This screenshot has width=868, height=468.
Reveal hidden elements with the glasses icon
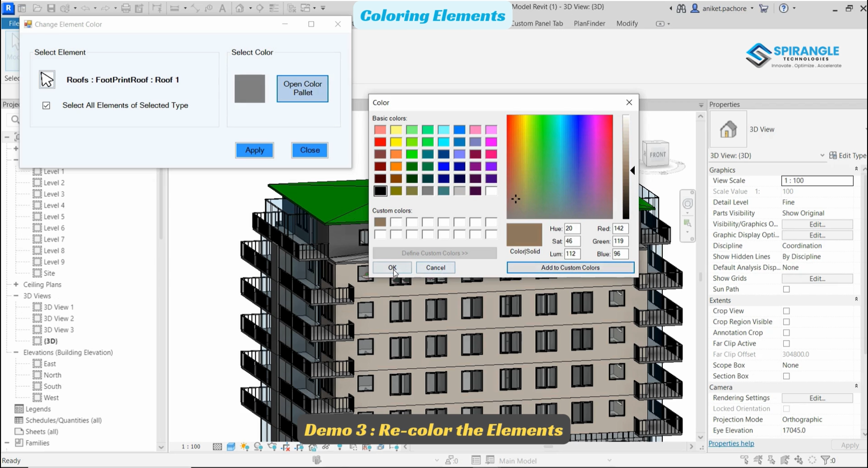(325, 447)
